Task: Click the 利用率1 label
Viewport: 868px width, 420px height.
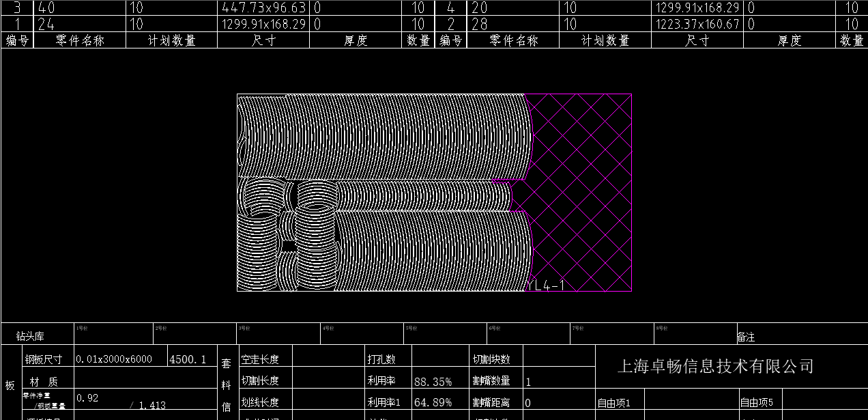Action: pos(384,403)
